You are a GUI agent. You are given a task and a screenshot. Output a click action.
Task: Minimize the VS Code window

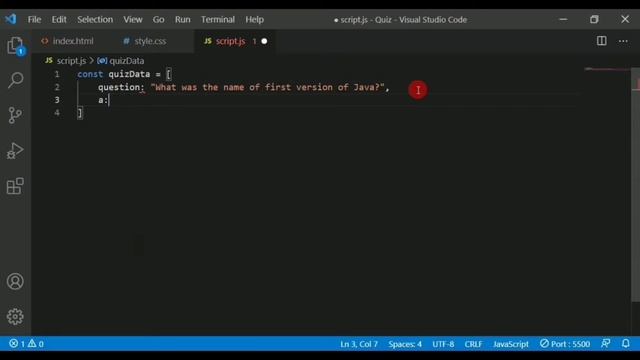coord(563,19)
